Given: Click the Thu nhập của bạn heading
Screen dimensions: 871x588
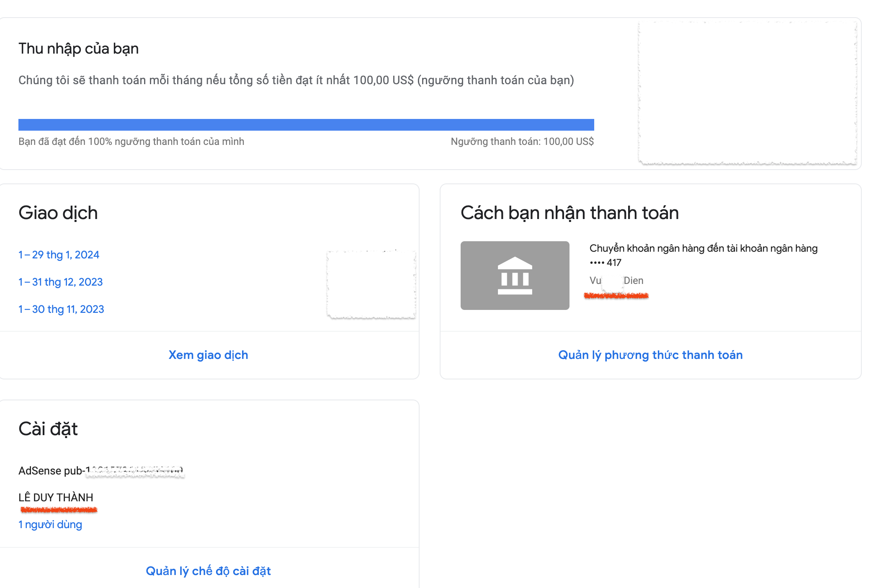Looking at the screenshot, I should pyautogui.click(x=78, y=49).
